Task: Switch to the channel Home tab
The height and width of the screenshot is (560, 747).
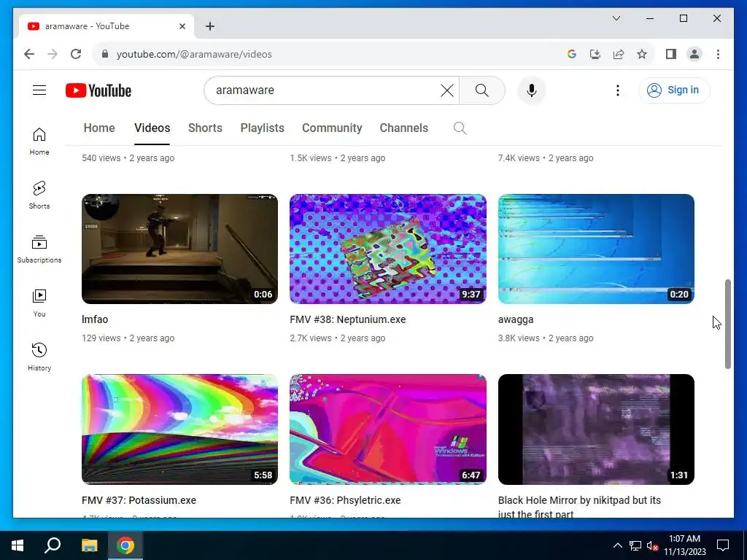Action: tap(99, 128)
